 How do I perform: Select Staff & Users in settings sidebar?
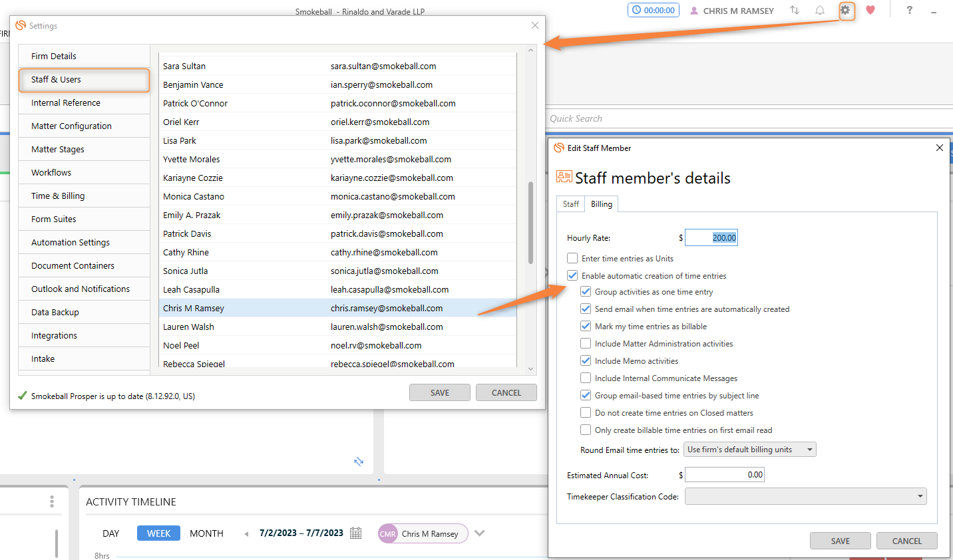[x=84, y=80]
